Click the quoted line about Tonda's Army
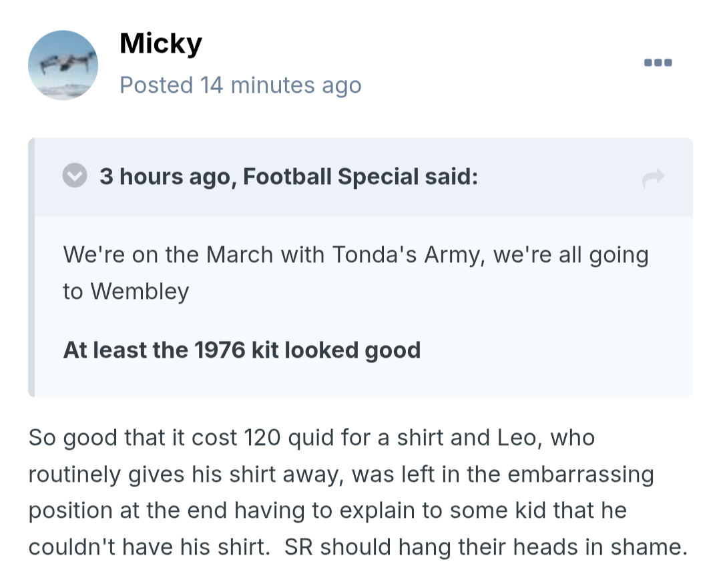The height and width of the screenshot is (588, 721). (355, 255)
